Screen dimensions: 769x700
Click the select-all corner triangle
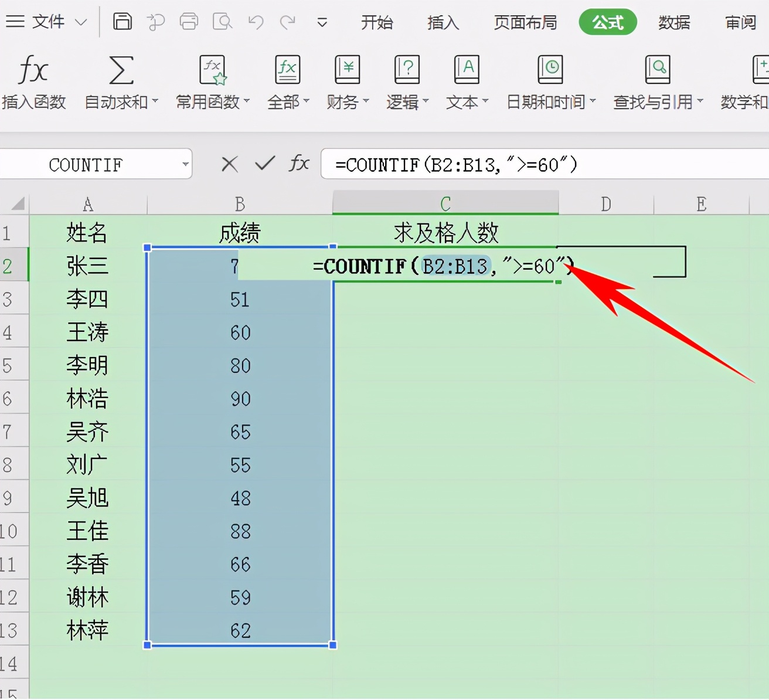18,203
